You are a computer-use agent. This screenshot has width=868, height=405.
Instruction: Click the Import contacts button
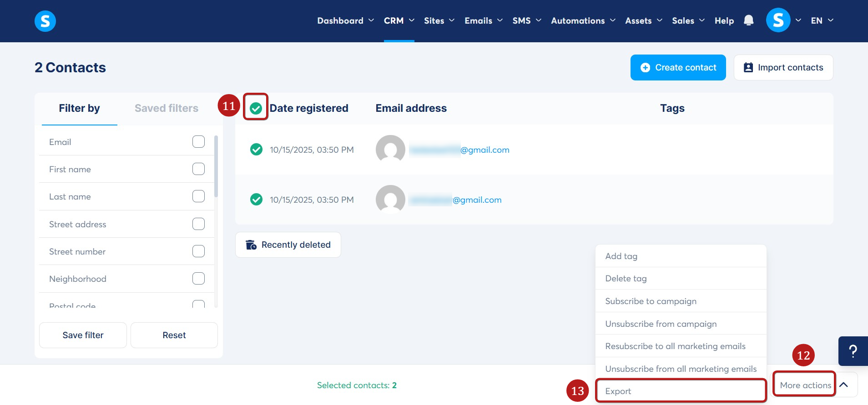tap(783, 67)
